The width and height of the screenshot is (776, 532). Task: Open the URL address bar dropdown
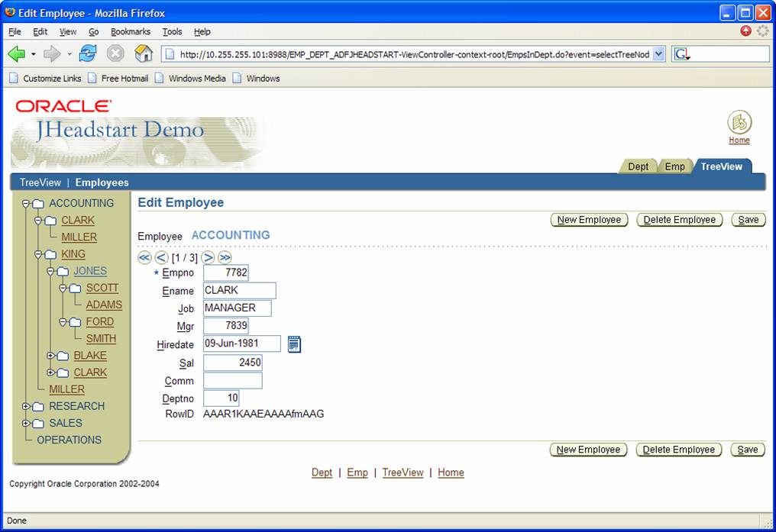(x=658, y=53)
